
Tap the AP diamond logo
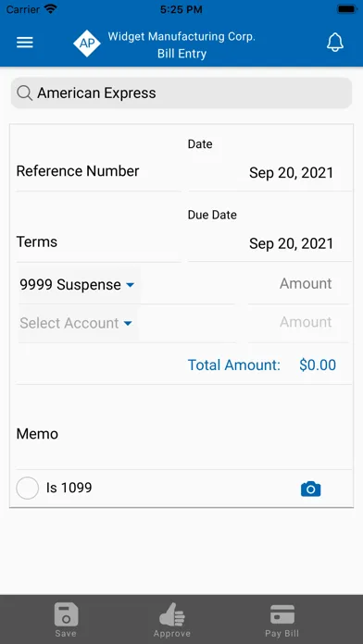87,43
